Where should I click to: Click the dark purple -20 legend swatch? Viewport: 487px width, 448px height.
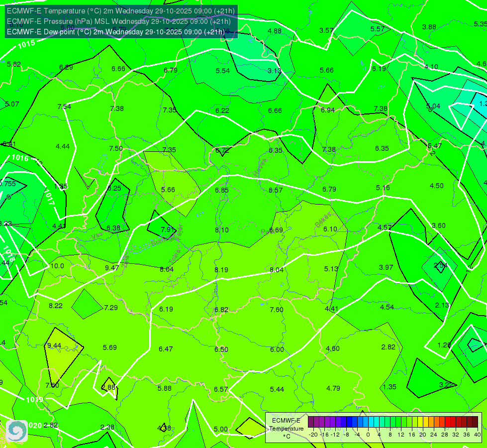[311, 422]
